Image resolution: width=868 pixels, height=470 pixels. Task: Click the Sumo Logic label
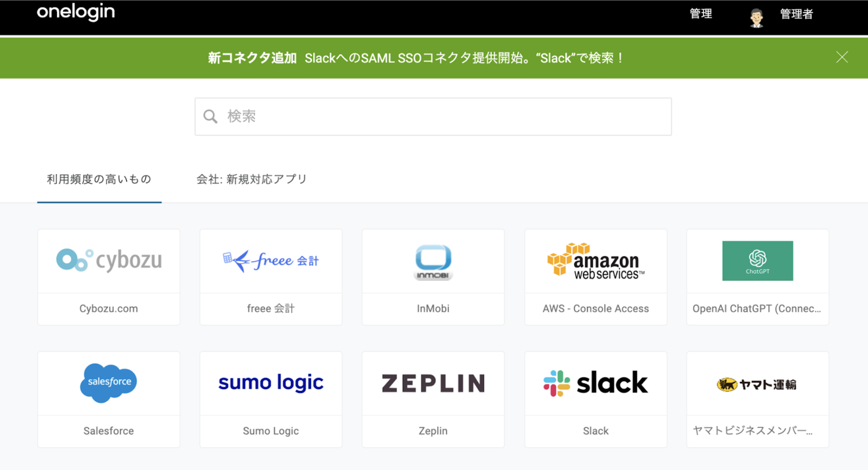(x=271, y=431)
